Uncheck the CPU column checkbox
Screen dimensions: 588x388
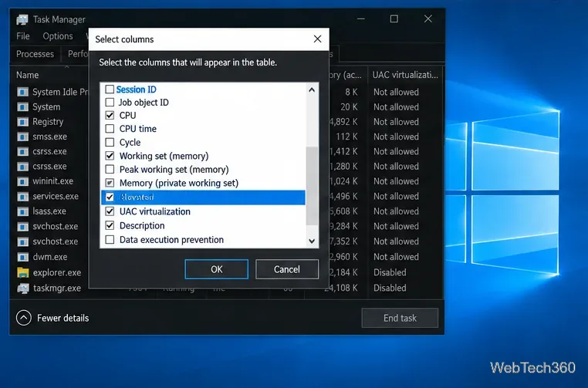pos(110,115)
